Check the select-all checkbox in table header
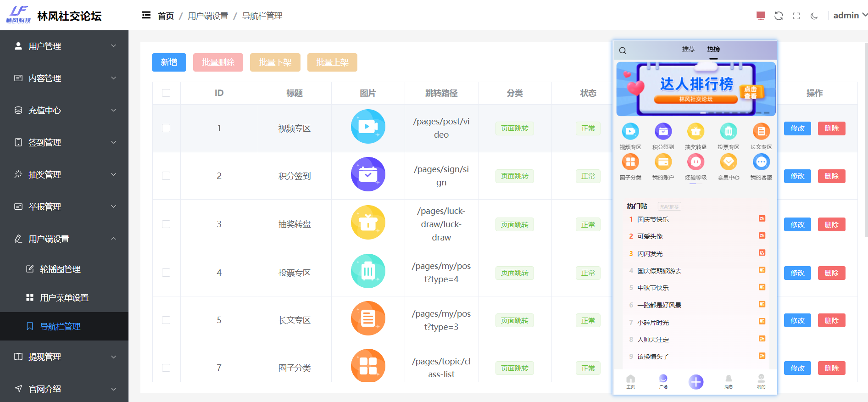This screenshot has height=402, width=868. point(166,93)
